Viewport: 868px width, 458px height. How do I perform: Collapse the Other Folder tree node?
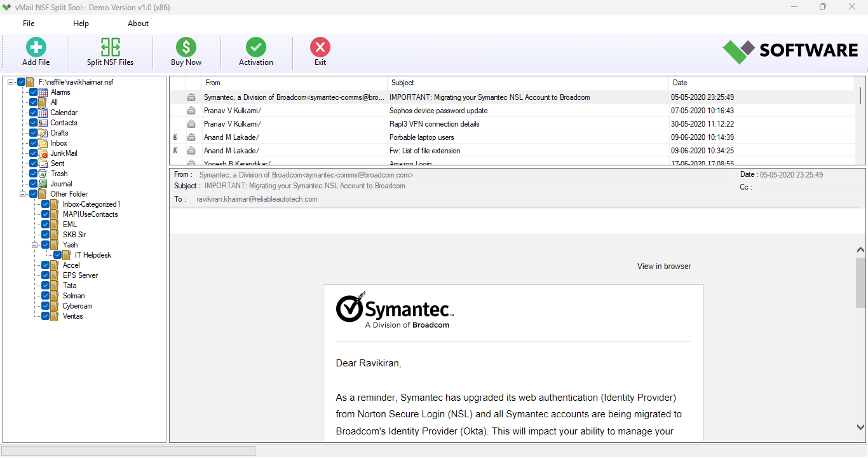pyautogui.click(x=23, y=194)
